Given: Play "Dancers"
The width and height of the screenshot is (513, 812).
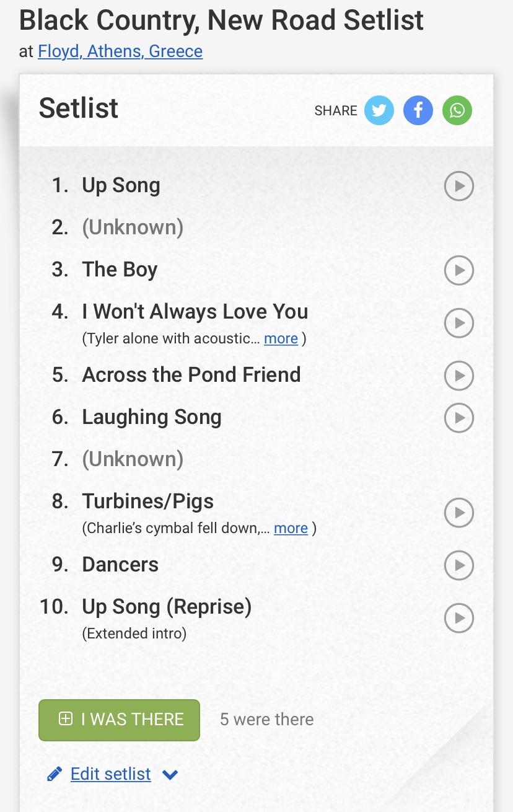Looking at the screenshot, I should tap(458, 565).
